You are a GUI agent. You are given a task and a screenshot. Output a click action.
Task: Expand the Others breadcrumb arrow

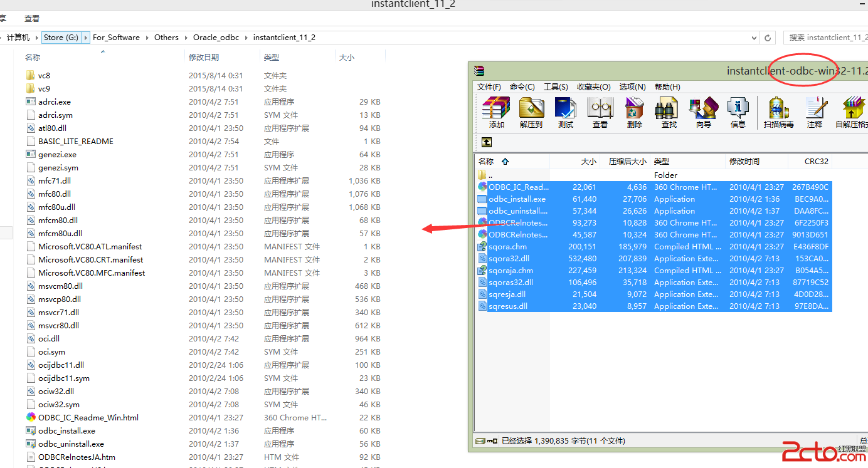[186, 38]
